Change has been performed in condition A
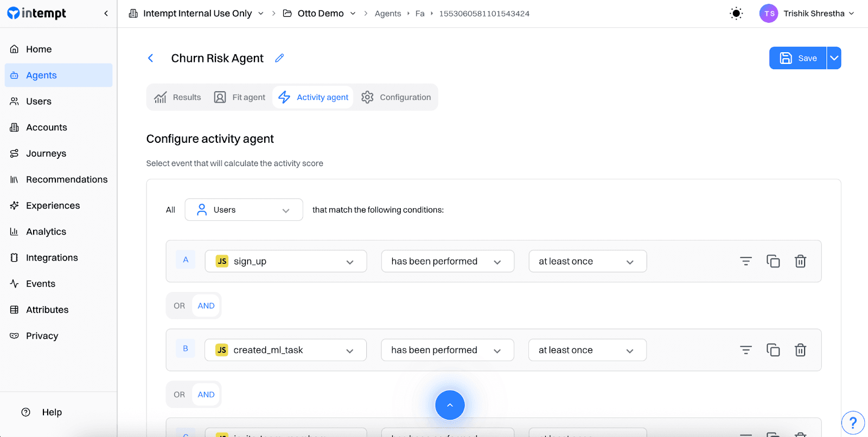Viewport: 868px width, 437px height. [x=448, y=261]
